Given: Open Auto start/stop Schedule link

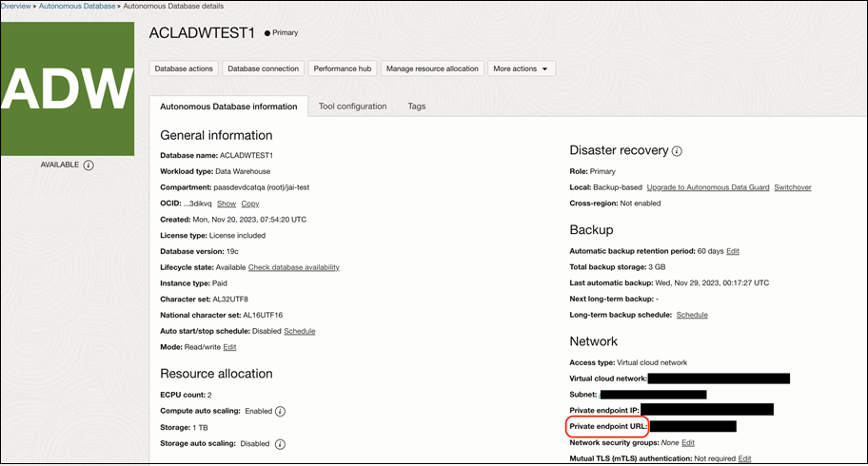Looking at the screenshot, I should [x=300, y=331].
